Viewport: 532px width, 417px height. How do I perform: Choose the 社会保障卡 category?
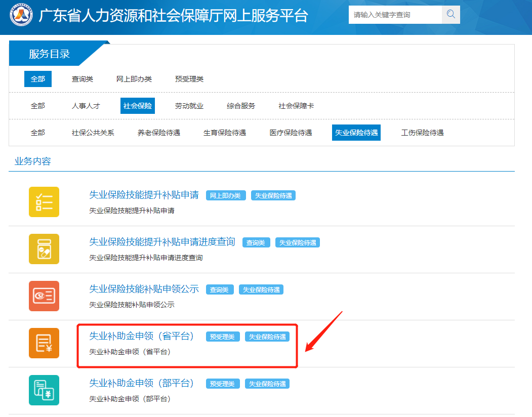[x=296, y=106]
